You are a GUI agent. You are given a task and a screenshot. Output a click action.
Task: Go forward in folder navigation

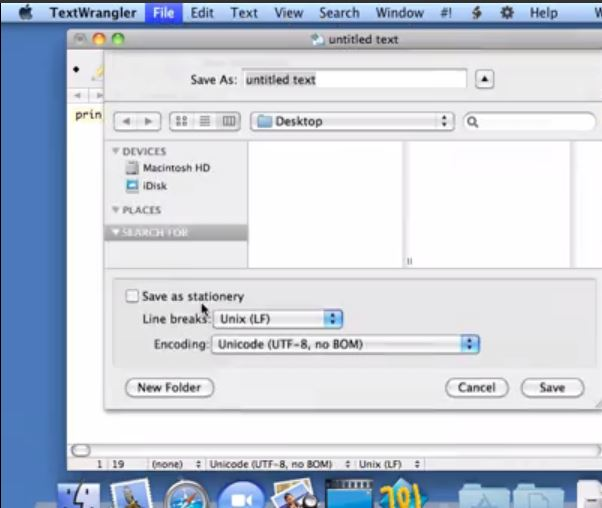click(x=149, y=121)
